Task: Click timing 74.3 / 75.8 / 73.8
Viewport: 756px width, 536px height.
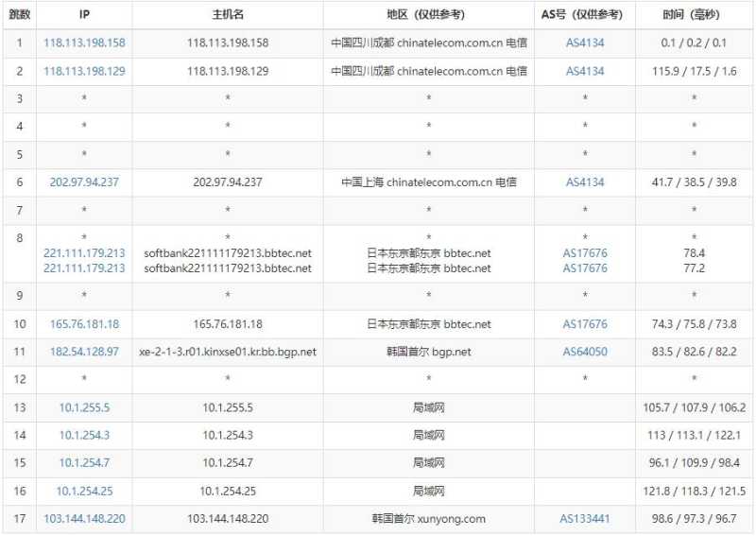Action: coord(694,324)
